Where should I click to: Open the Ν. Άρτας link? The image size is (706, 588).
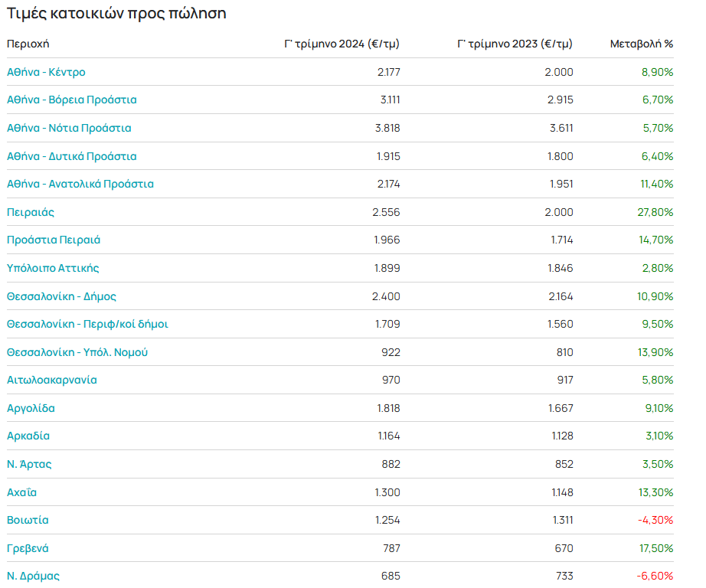pyautogui.click(x=29, y=464)
